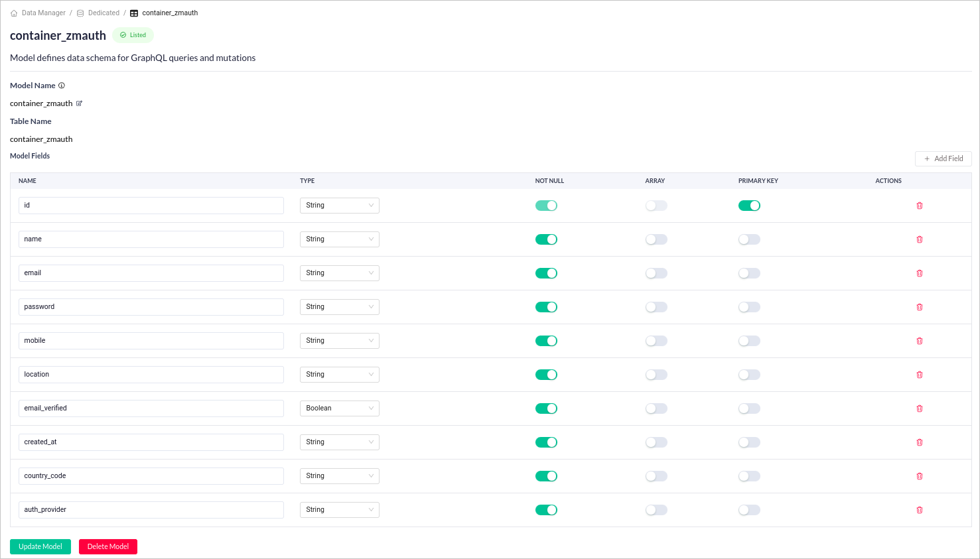The height and width of the screenshot is (559, 980).
Task: Click inside the location name input field
Action: (151, 375)
